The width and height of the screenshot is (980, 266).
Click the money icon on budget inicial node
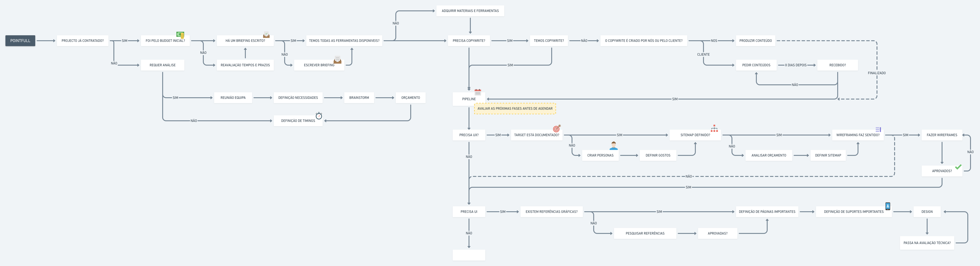[180, 35]
